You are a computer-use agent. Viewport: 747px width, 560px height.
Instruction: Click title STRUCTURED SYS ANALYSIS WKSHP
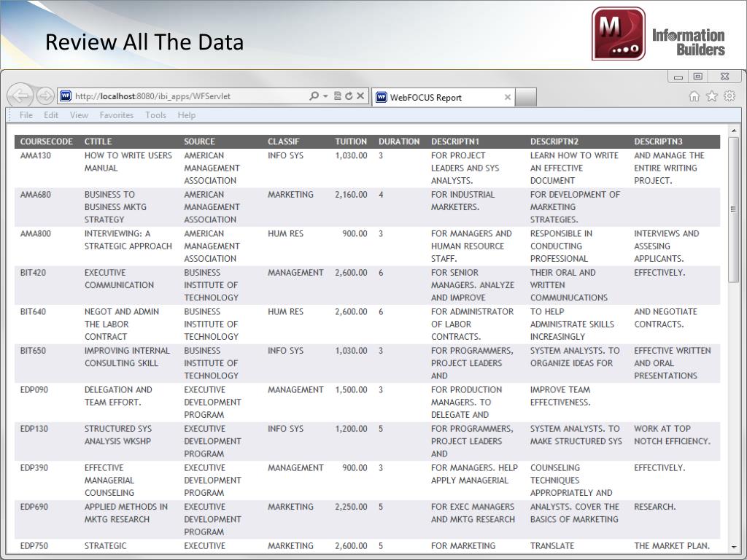pyautogui.click(x=118, y=435)
